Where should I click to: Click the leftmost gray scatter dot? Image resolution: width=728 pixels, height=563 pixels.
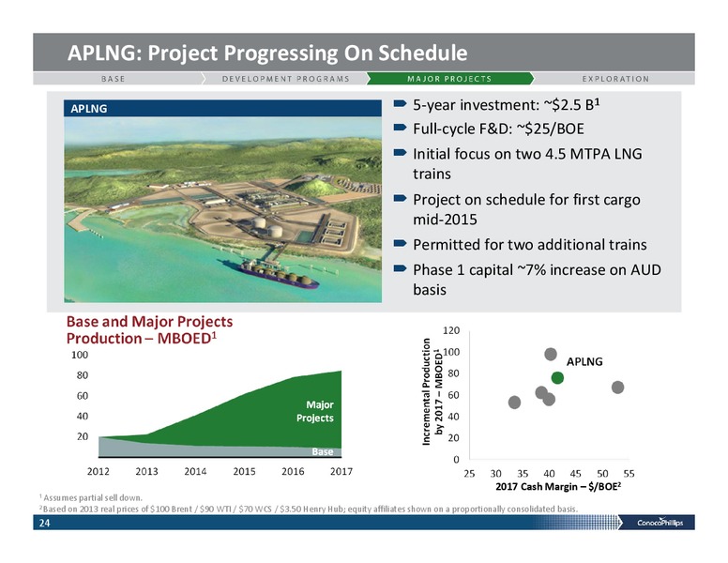[514, 403]
